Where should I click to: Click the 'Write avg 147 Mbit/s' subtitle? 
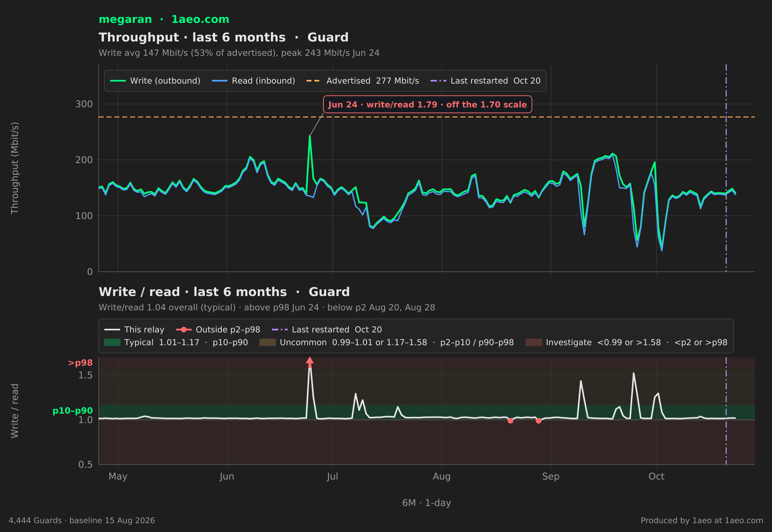239,53
